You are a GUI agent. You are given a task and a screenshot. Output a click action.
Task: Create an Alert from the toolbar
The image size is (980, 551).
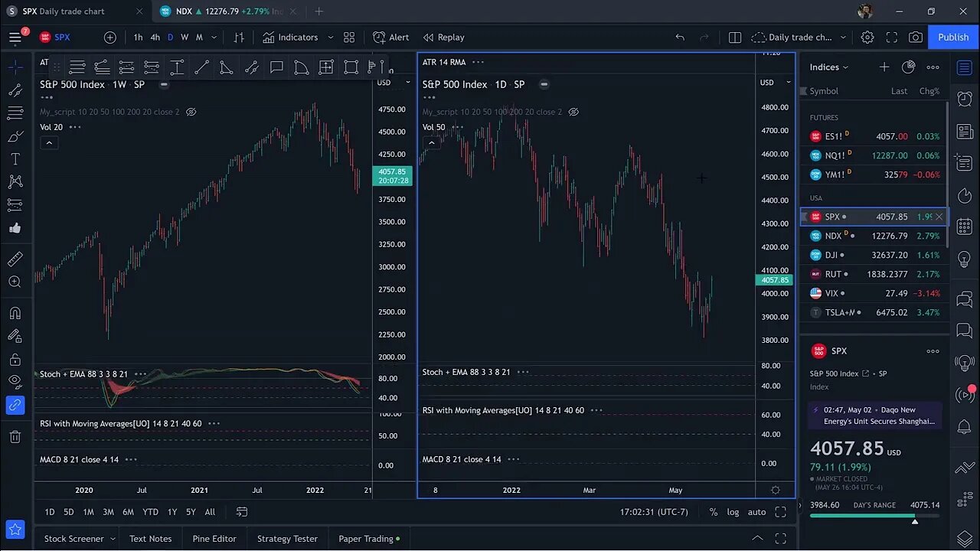[391, 37]
